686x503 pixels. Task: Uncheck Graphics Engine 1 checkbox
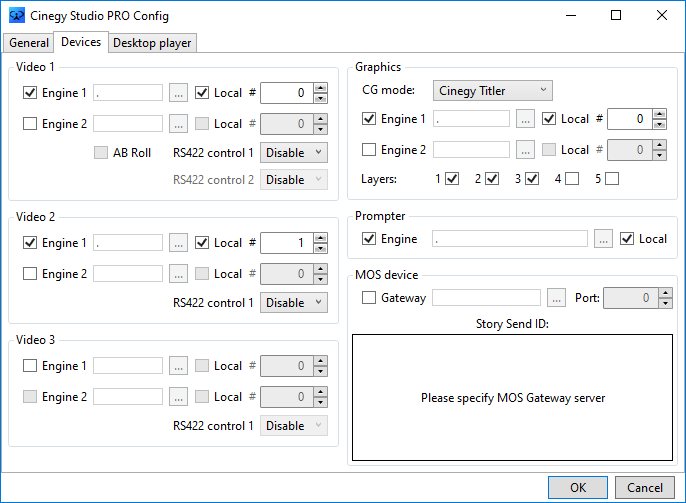point(369,119)
